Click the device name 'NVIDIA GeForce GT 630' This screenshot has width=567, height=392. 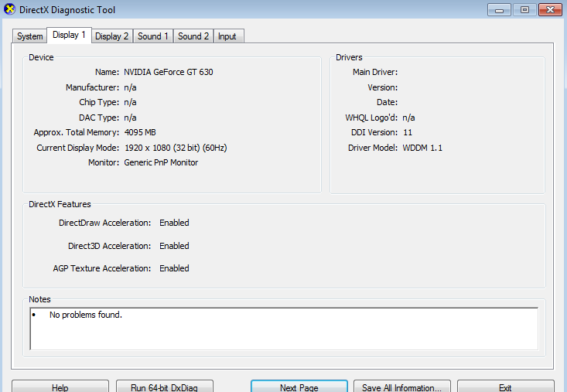(x=169, y=72)
